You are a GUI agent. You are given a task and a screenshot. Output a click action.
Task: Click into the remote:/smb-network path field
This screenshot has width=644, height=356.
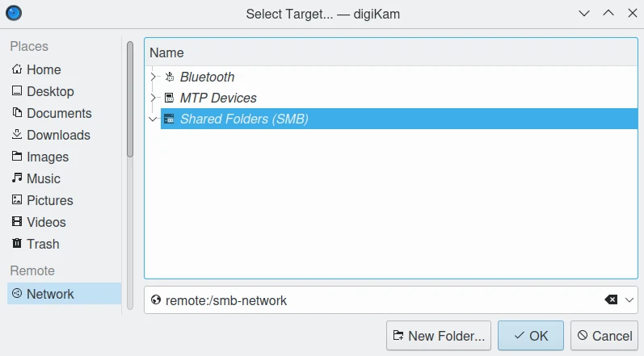click(x=380, y=300)
